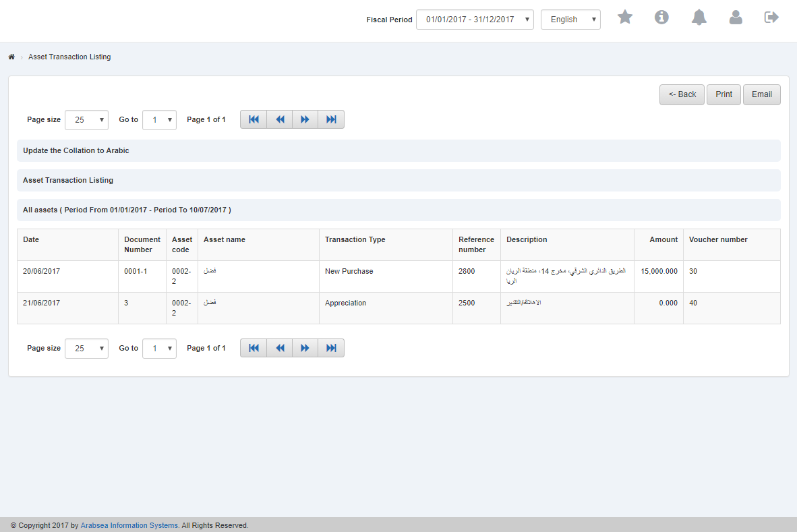Viewport: 797px width, 532px height.
Task: Click the home breadcrumb icon
Action: [x=11, y=57]
